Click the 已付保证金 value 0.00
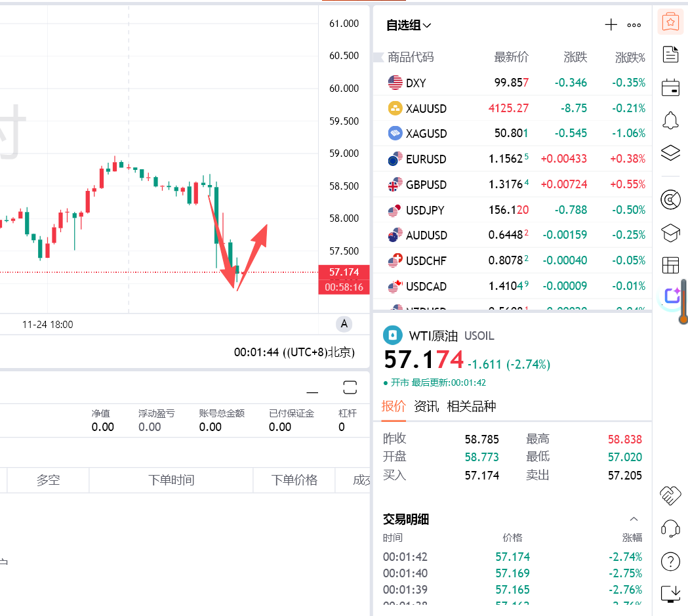Screen dimensions: 688x616 (280, 427)
